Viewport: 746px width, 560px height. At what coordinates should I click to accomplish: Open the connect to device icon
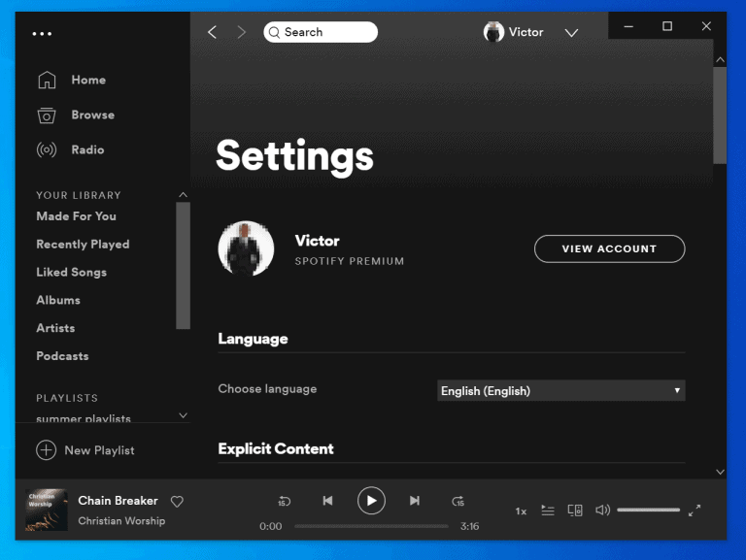575,511
